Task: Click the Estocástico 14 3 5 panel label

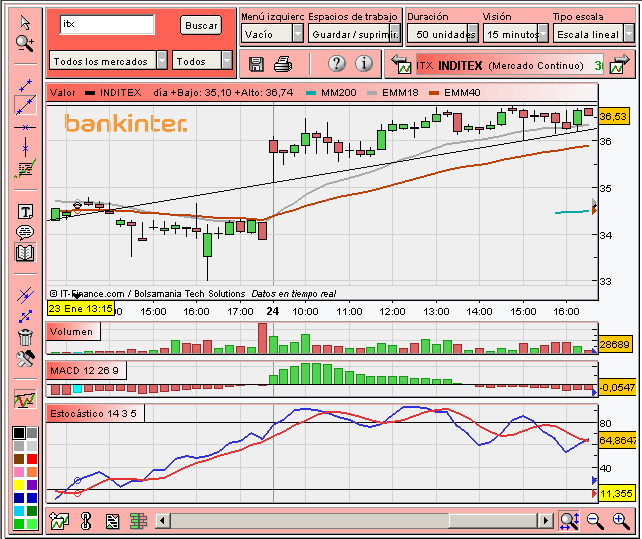Action: point(95,413)
